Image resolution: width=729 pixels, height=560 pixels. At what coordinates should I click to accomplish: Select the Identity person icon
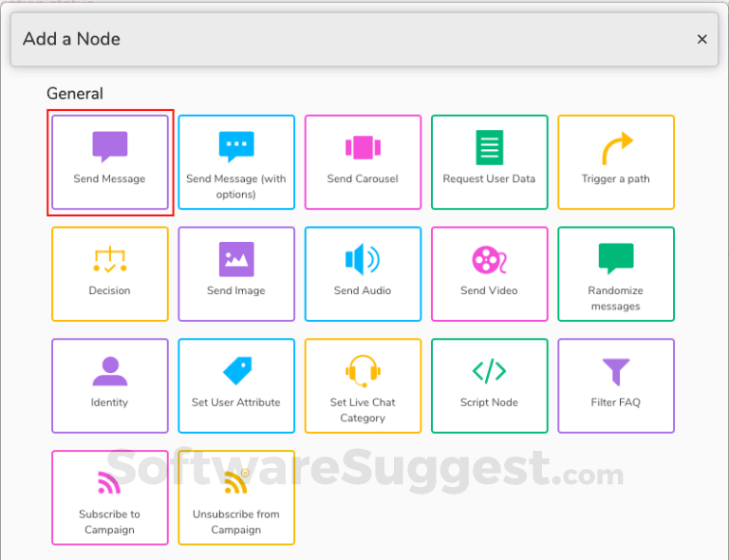110,371
